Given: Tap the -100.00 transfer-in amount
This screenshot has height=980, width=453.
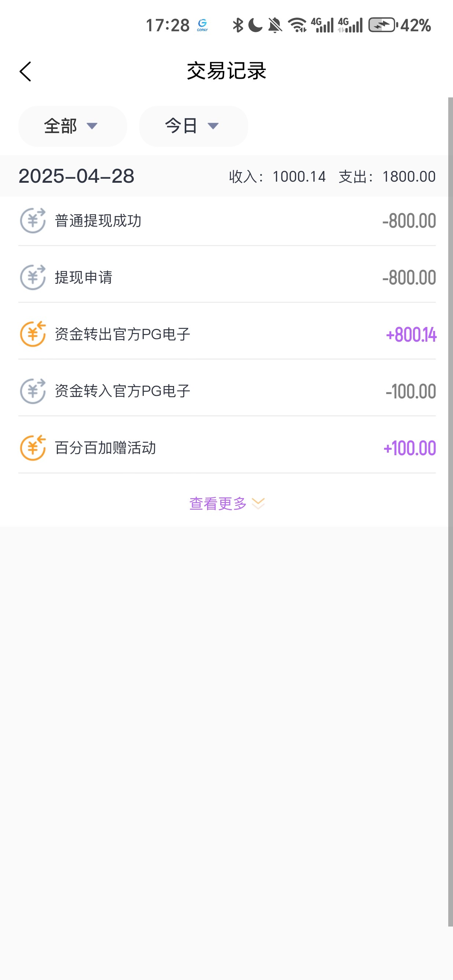Looking at the screenshot, I should click(411, 391).
